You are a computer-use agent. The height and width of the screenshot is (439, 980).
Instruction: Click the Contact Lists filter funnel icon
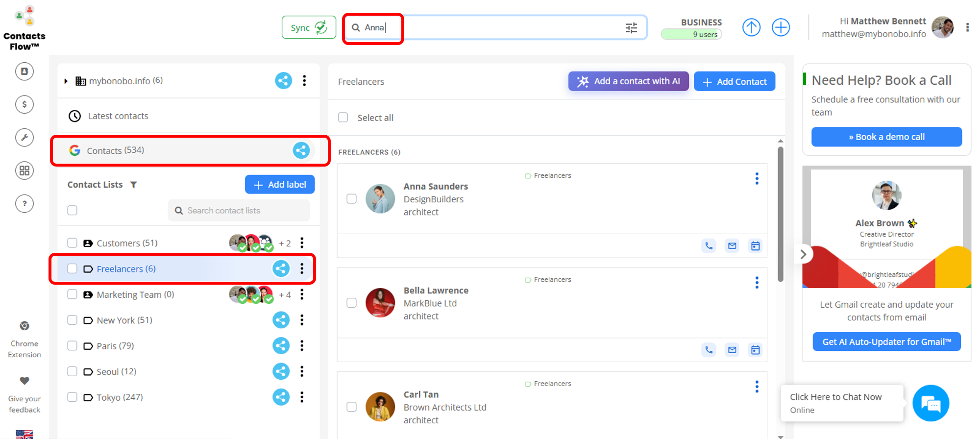pos(133,185)
